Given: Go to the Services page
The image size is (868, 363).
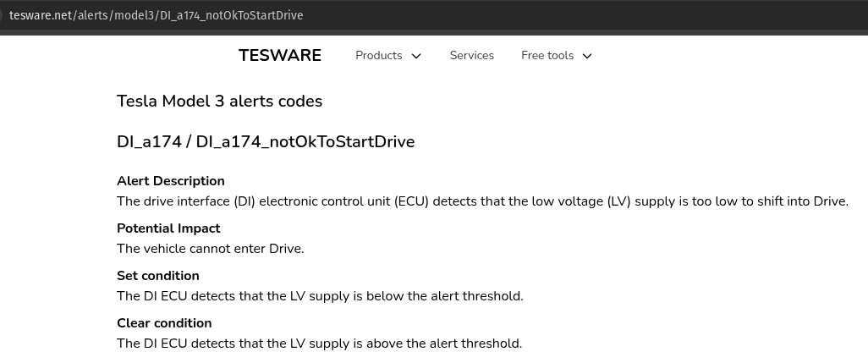Looking at the screenshot, I should 471,56.
